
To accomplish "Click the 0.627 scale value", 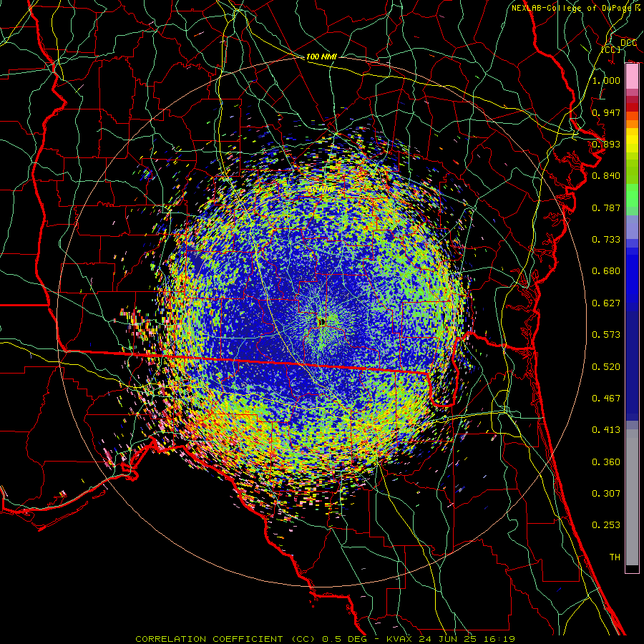I will pos(606,303).
